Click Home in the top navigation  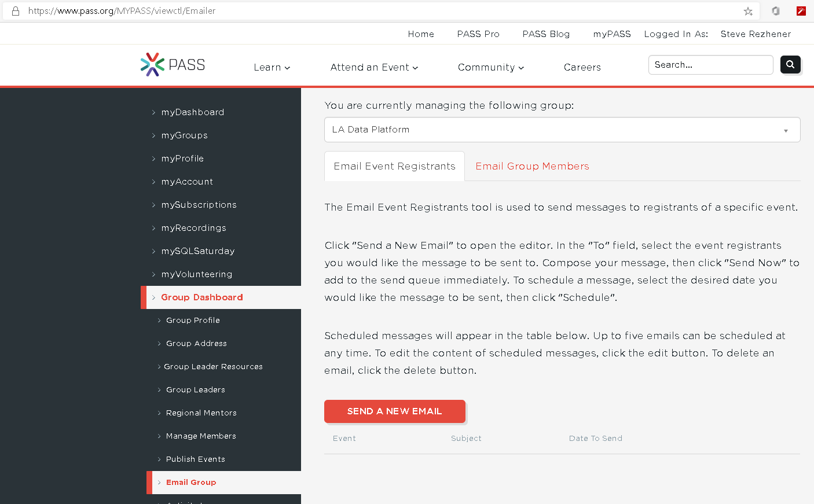point(421,34)
